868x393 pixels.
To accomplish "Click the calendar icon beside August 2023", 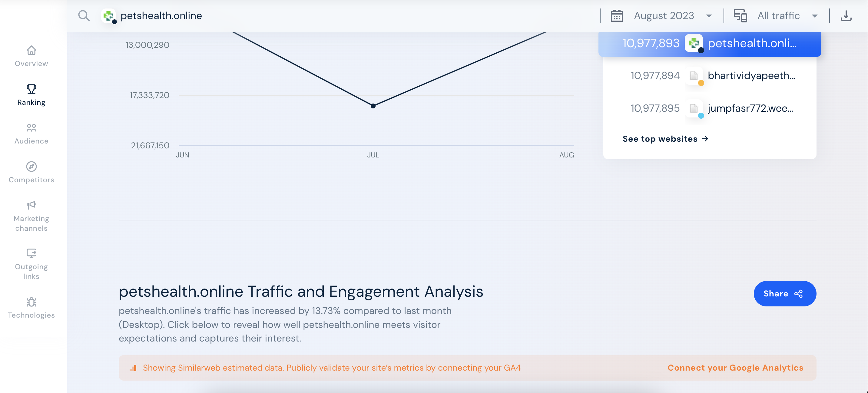I will [617, 16].
